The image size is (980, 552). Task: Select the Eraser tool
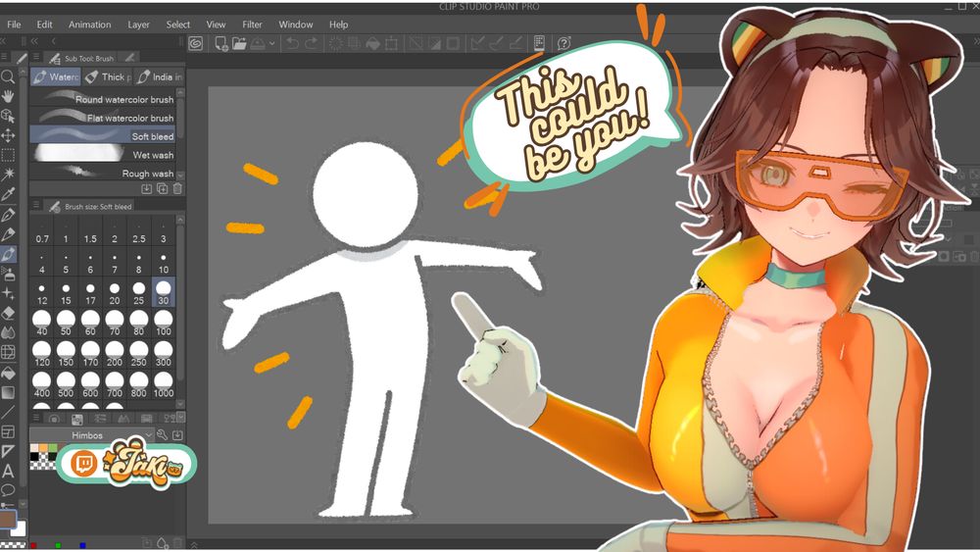pos(8,313)
